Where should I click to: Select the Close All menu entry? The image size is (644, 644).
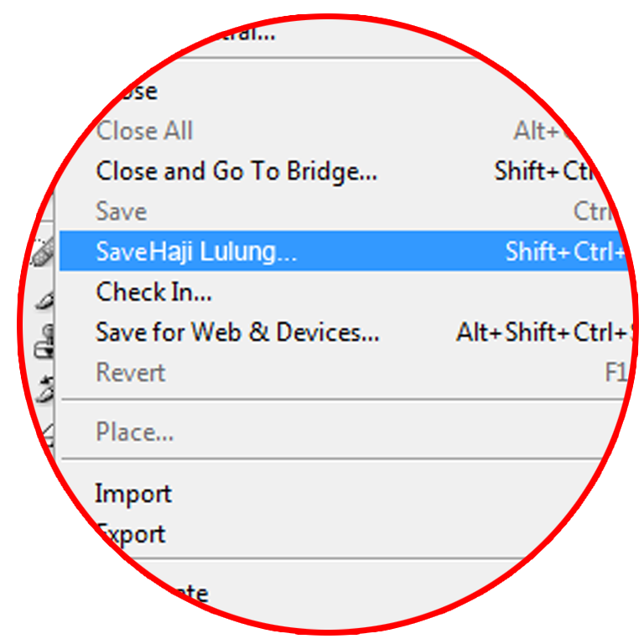click(x=144, y=131)
